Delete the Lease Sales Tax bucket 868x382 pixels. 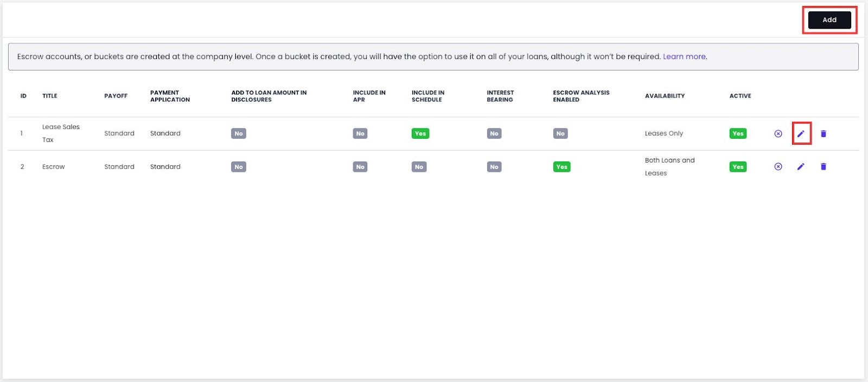point(824,133)
